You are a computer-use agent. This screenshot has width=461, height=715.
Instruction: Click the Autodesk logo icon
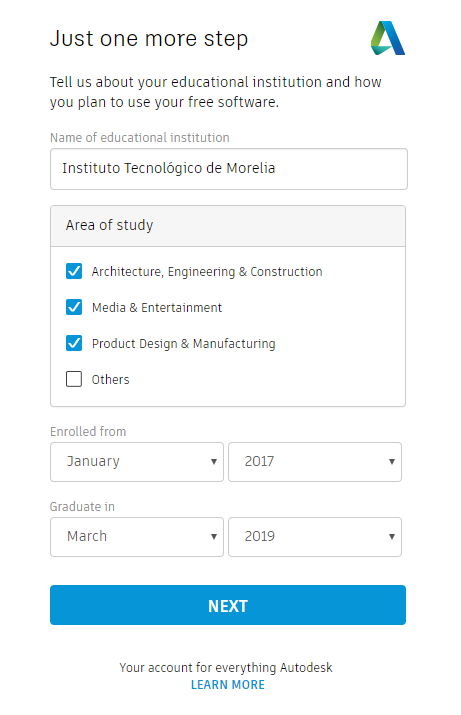(388, 38)
